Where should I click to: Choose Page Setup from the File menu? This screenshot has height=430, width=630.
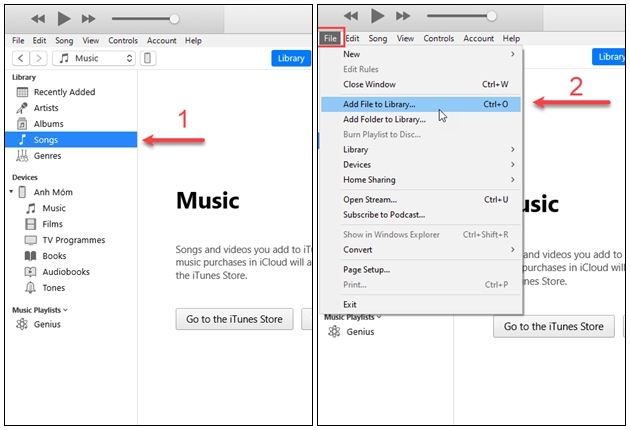(421, 270)
